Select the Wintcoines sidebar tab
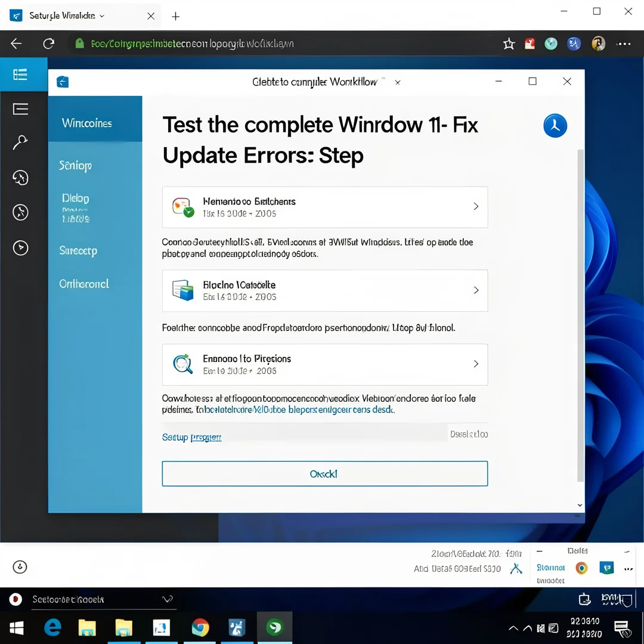 click(95, 119)
